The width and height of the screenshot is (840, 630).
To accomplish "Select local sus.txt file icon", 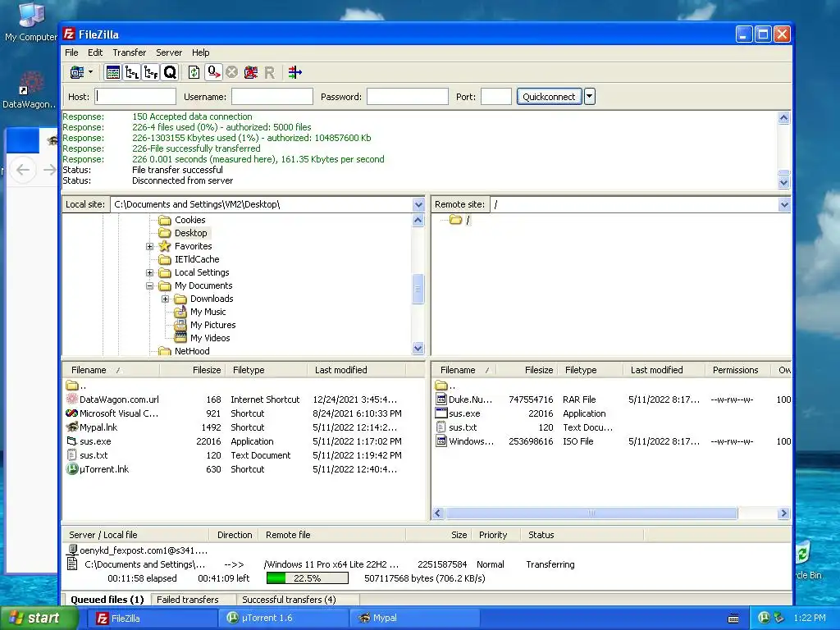I will click(x=72, y=454).
